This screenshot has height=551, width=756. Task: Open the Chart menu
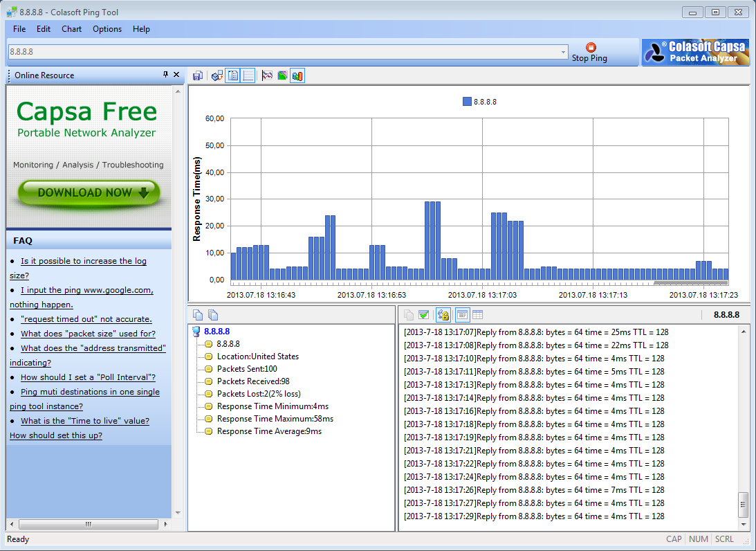(x=71, y=29)
